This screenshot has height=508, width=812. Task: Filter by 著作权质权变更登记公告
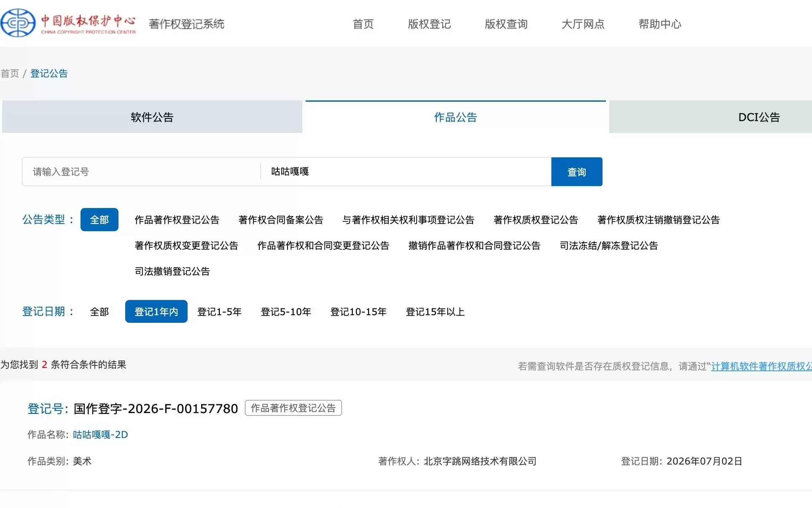click(186, 246)
